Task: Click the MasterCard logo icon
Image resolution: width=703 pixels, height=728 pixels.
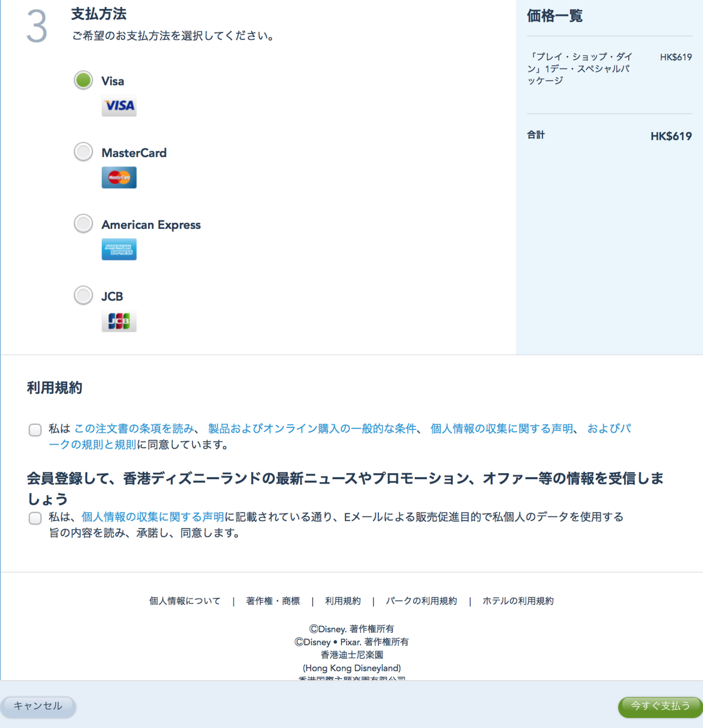Action: (x=118, y=178)
